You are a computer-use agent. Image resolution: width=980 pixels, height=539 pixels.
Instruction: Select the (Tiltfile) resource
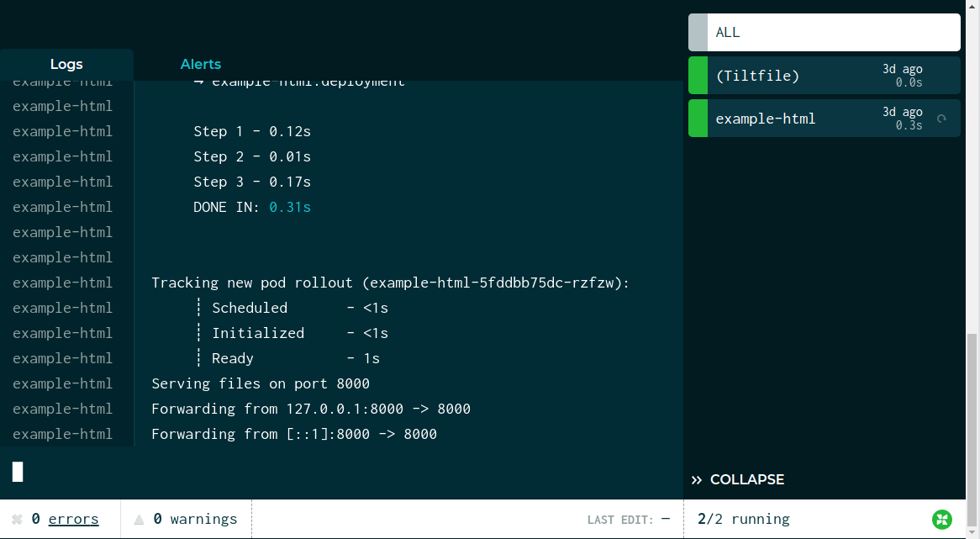click(825, 76)
